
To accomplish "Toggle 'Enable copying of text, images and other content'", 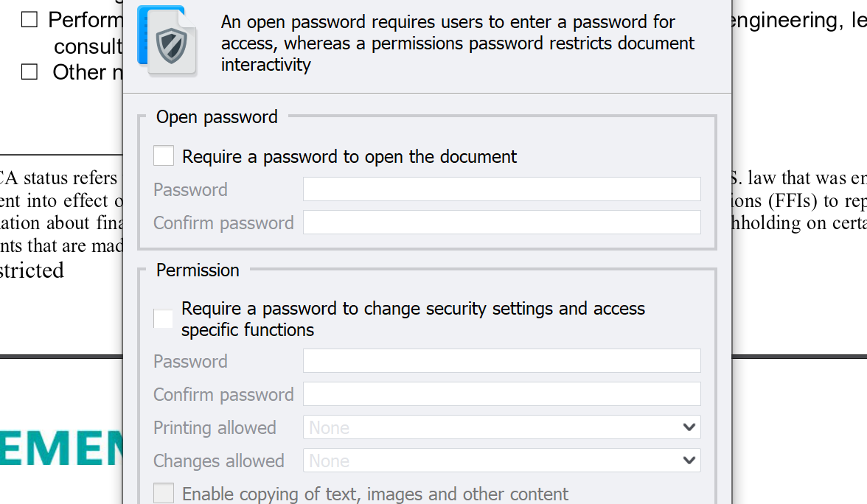I will coord(164,494).
